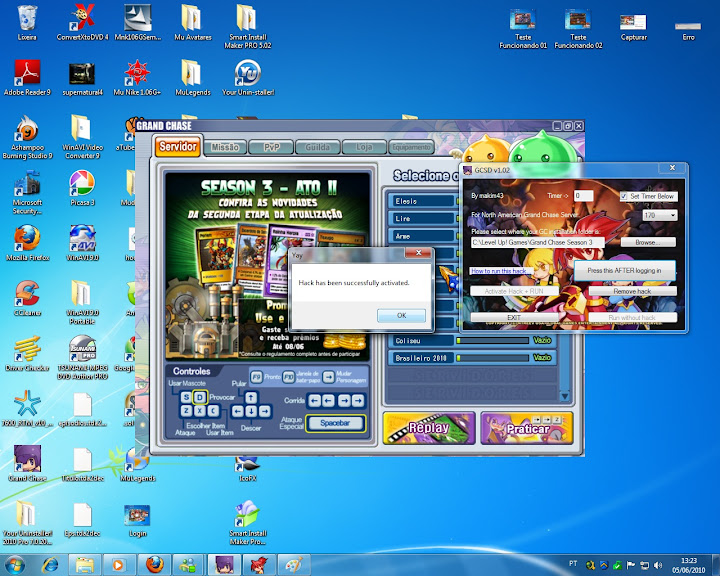Launch the Picasa 3 desktop shortcut
The height and width of the screenshot is (576, 720).
click(82, 188)
